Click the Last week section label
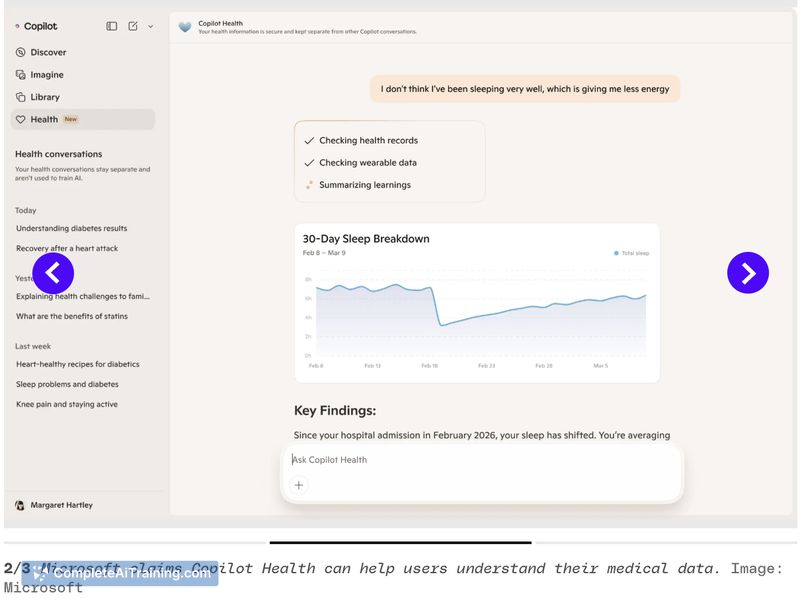800x599 pixels. point(33,346)
